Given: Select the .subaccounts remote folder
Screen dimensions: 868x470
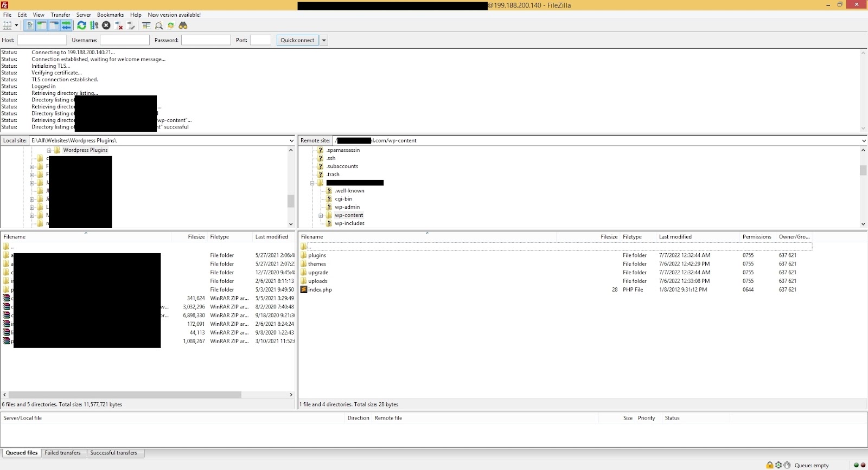Looking at the screenshot, I should click(x=342, y=166).
